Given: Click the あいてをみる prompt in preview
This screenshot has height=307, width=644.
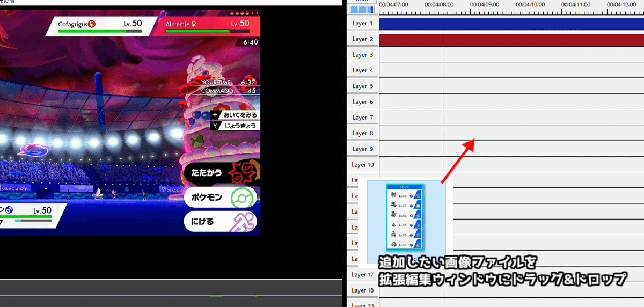Looking at the screenshot, I should [235, 115].
